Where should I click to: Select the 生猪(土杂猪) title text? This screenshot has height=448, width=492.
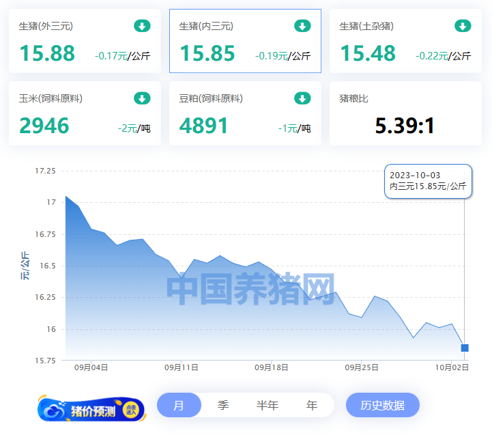[366, 26]
